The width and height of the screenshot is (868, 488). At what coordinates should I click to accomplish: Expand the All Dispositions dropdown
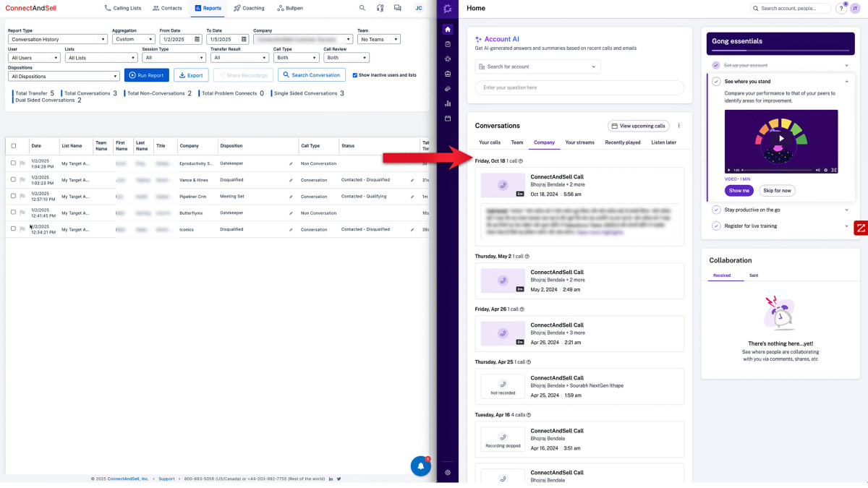64,76
